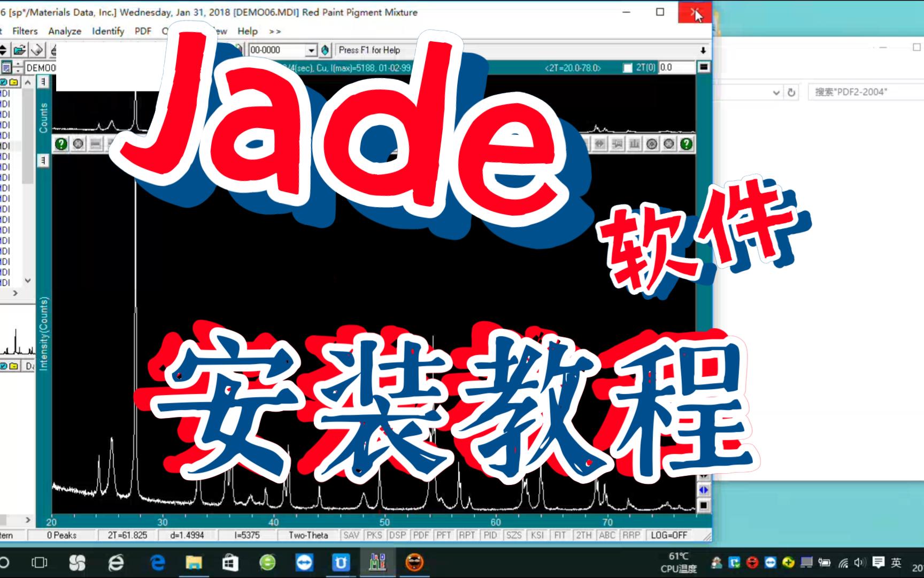Click PID status bar button
Screen dimensions: 924x578
click(490, 535)
